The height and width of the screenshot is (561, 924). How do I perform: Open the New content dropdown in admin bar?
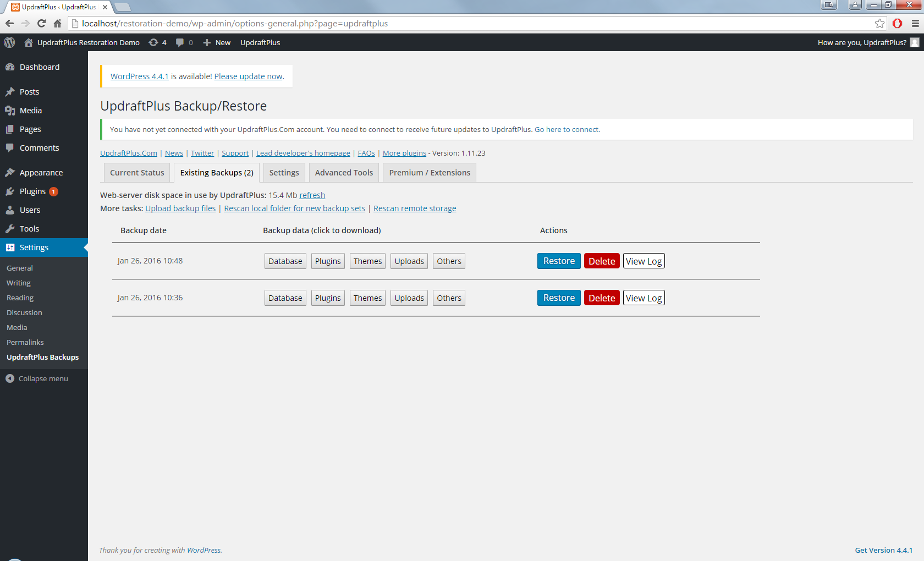pos(217,42)
